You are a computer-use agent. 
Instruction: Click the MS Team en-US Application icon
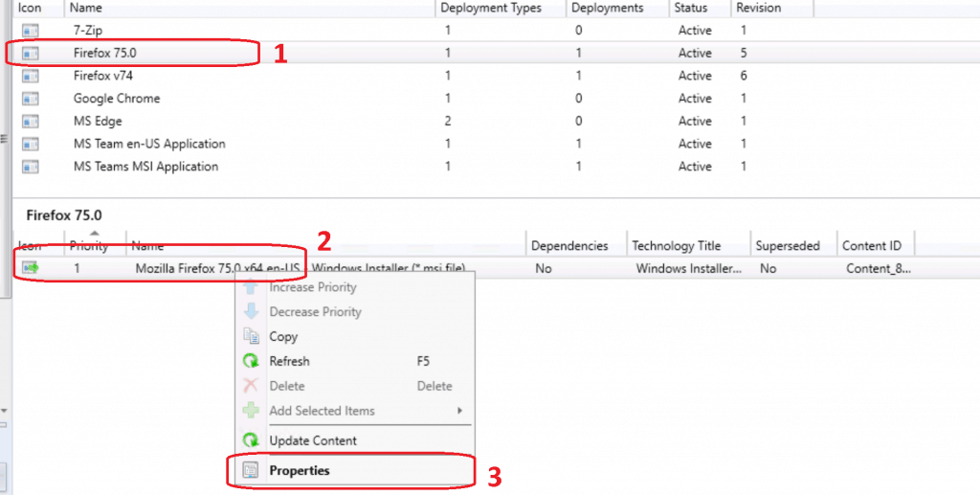pos(30,144)
